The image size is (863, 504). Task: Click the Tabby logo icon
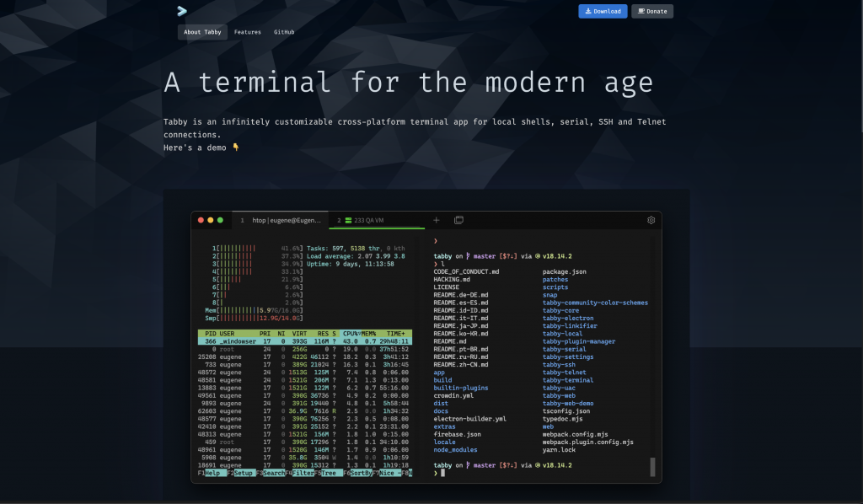click(181, 11)
